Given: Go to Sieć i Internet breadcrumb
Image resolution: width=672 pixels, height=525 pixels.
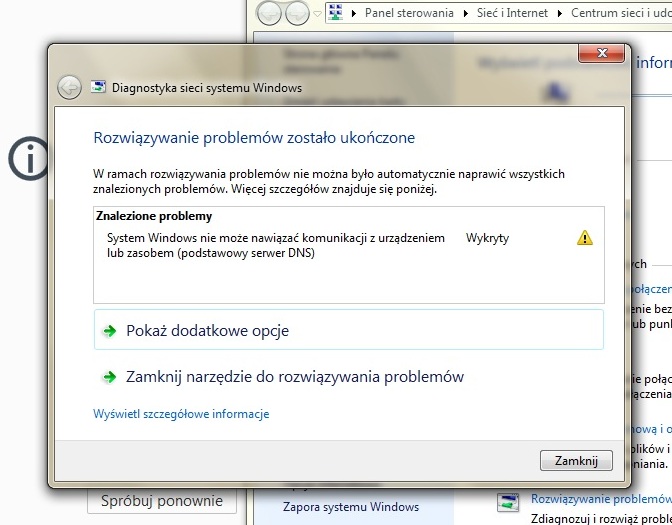Looking at the screenshot, I should point(512,13).
